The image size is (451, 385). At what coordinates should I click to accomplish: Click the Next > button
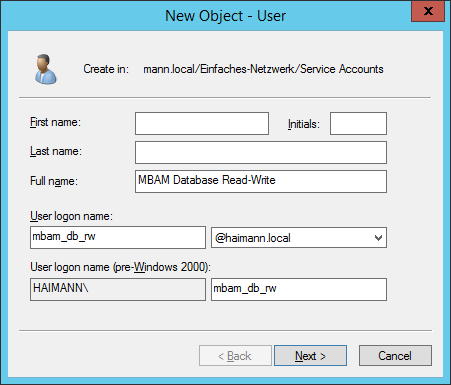pos(310,356)
